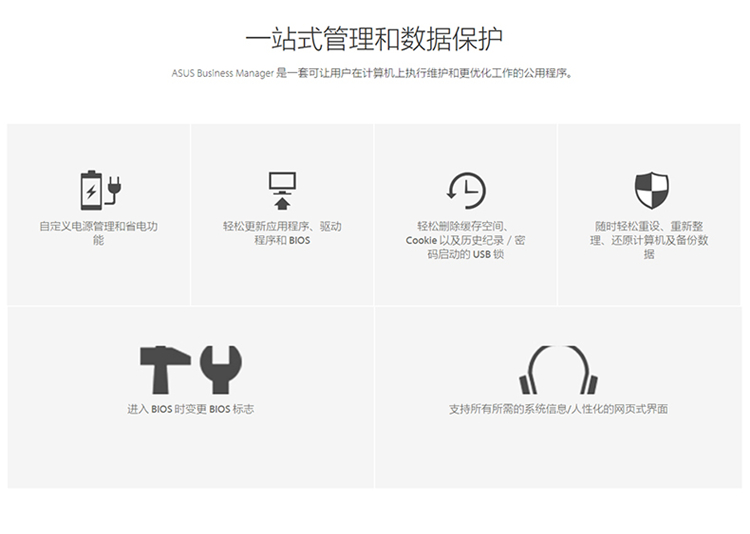The height and width of the screenshot is (534, 750).
Task: Click the clock history rewind icon
Action: pos(466,190)
